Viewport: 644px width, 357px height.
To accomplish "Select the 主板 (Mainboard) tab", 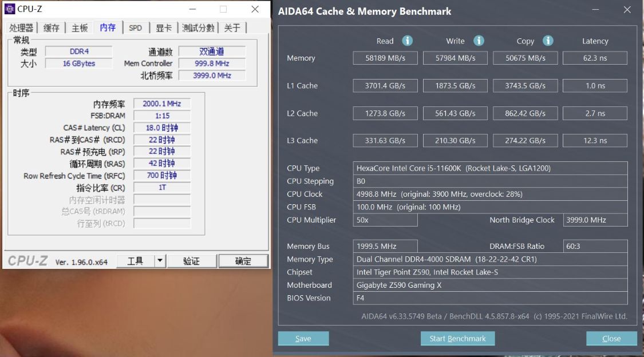I will [80, 27].
